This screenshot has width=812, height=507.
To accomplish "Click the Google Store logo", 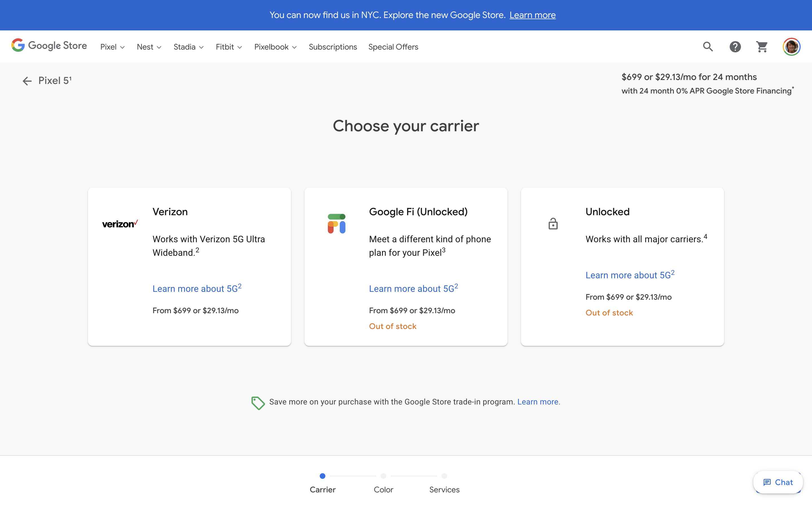I will [49, 46].
